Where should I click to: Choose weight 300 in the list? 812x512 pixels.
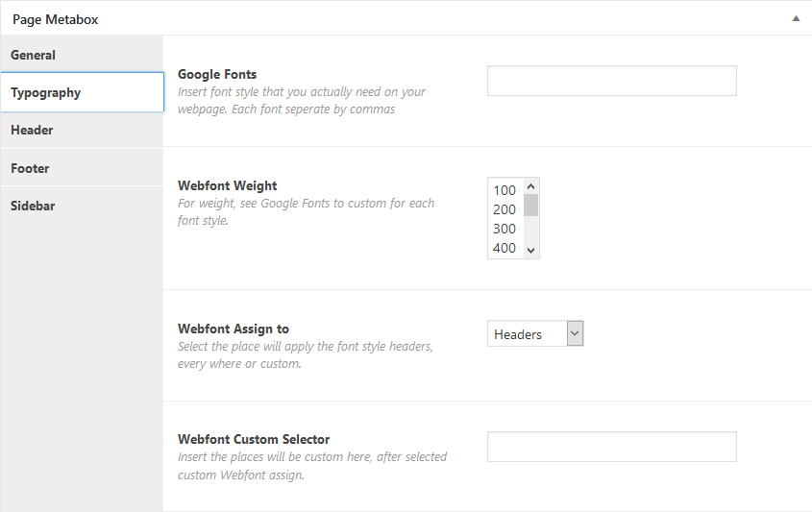click(x=504, y=229)
